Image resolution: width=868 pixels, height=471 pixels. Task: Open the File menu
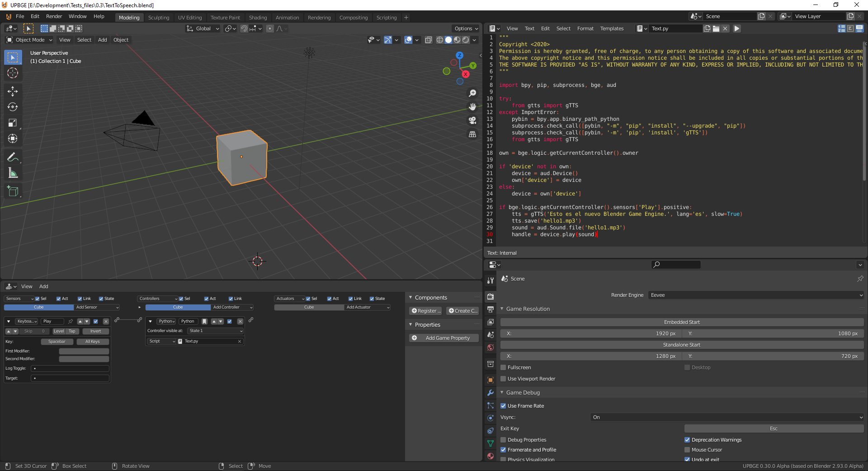coord(20,16)
